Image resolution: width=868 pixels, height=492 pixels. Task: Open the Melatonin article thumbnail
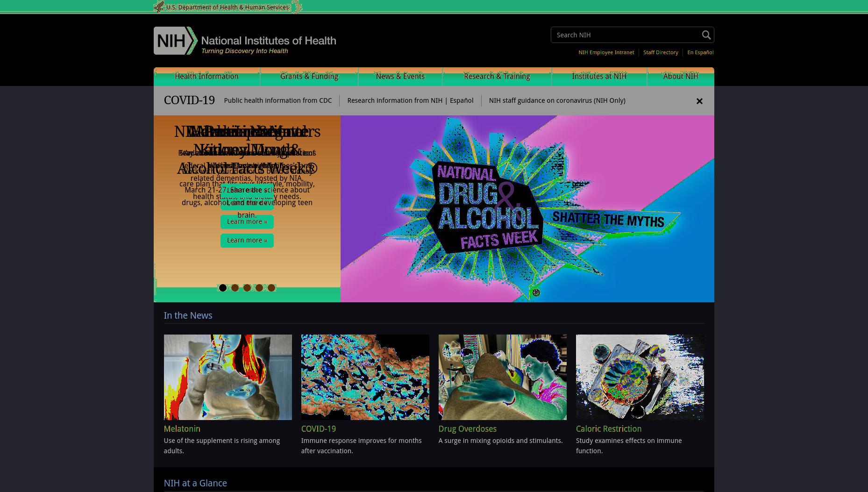pyautogui.click(x=228, y=377)
